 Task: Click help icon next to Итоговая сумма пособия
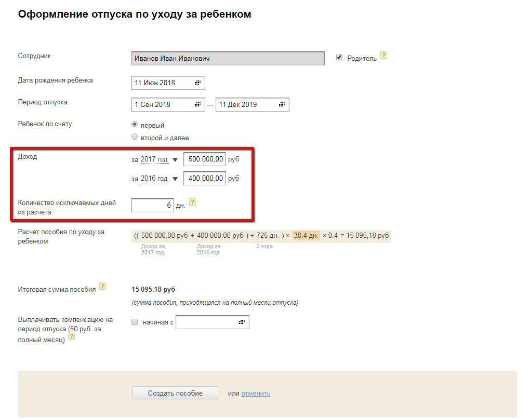[103, 286]
